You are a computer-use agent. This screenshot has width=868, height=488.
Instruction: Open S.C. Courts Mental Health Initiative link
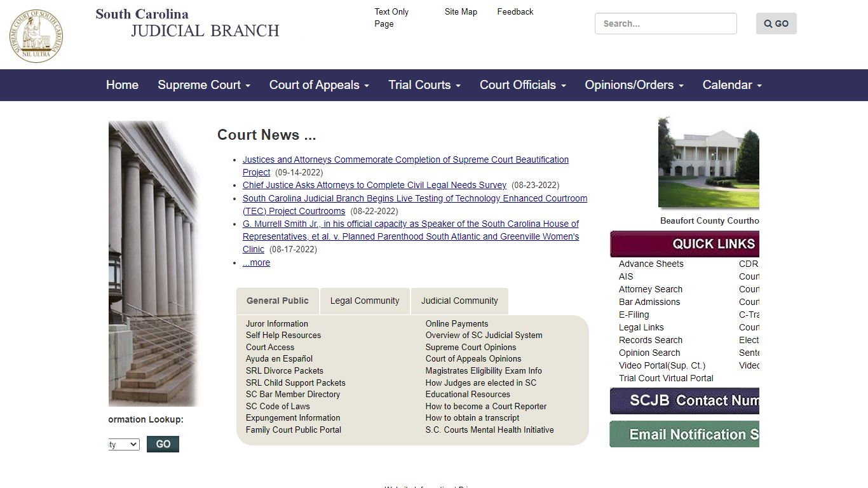click(x=489, y=430)
